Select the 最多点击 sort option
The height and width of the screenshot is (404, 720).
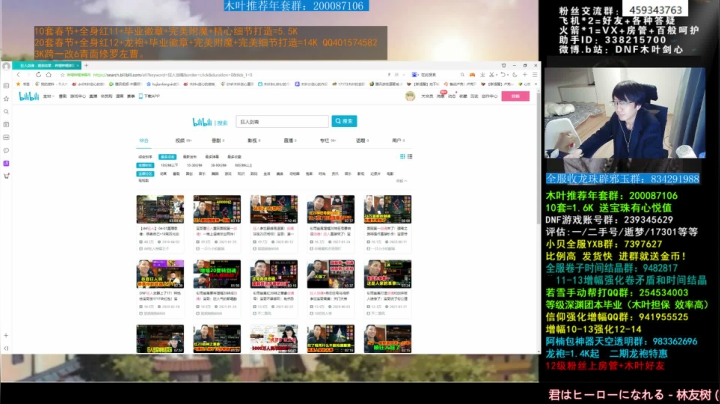168,157
